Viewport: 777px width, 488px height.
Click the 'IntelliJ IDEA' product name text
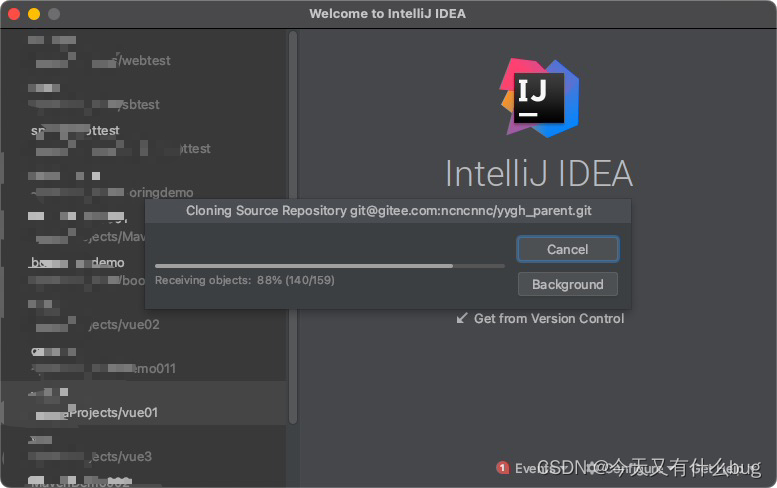click(539, 173)
